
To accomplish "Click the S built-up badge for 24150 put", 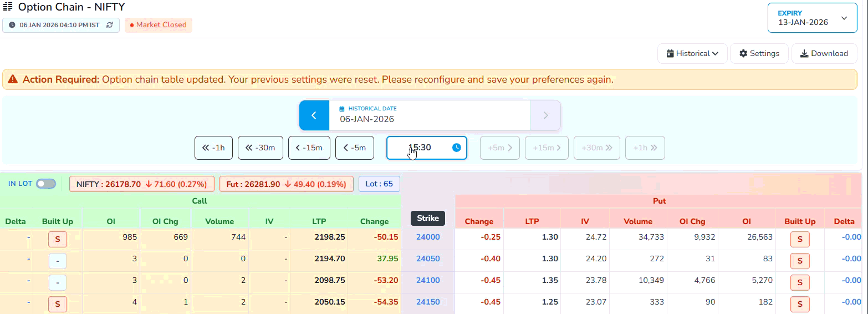I will (800, 304).
